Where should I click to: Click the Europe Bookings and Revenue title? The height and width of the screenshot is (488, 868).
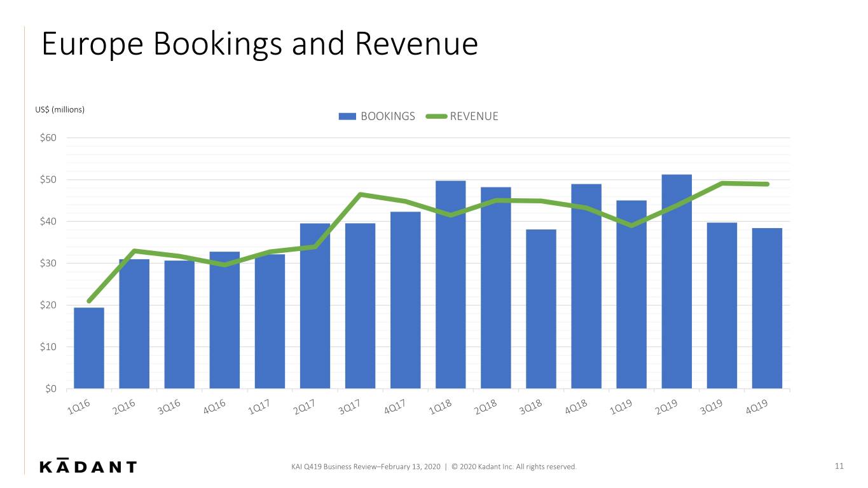[x=259, y=44]
